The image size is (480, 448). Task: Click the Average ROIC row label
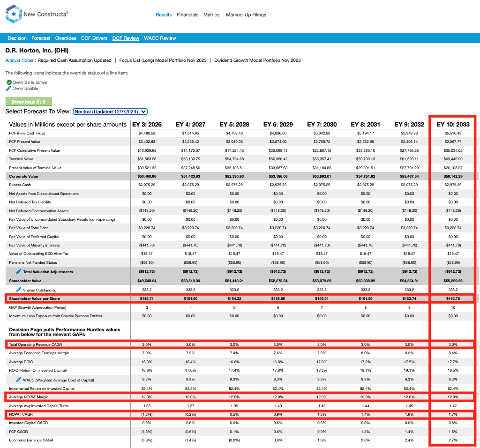coord(21,362)
